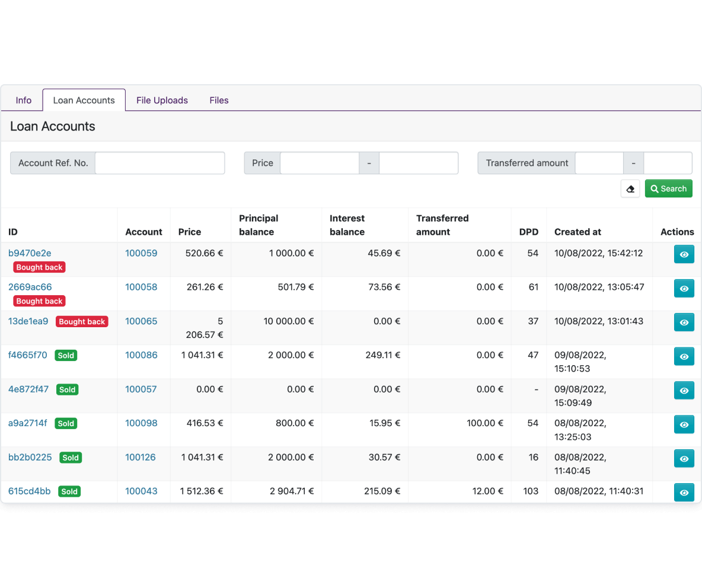
Task: Click the Price maximum input field
Action: tap(419, 163)
